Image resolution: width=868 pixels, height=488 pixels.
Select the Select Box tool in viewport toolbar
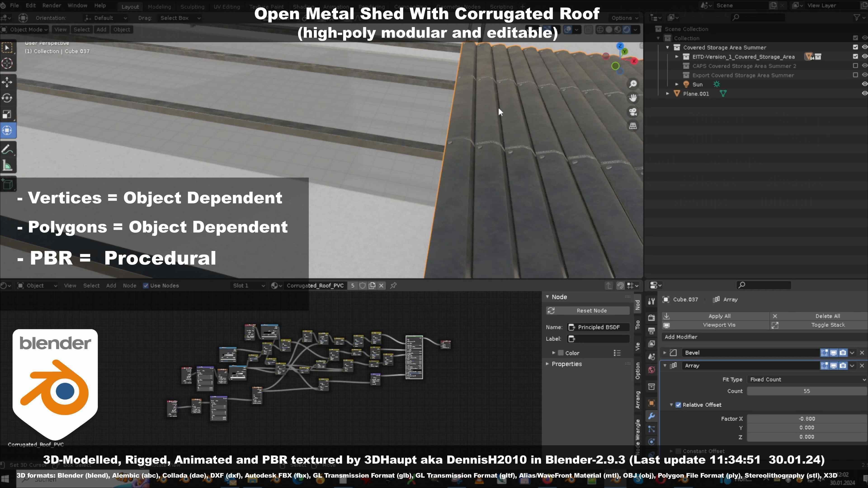click(x=7, y=48)
